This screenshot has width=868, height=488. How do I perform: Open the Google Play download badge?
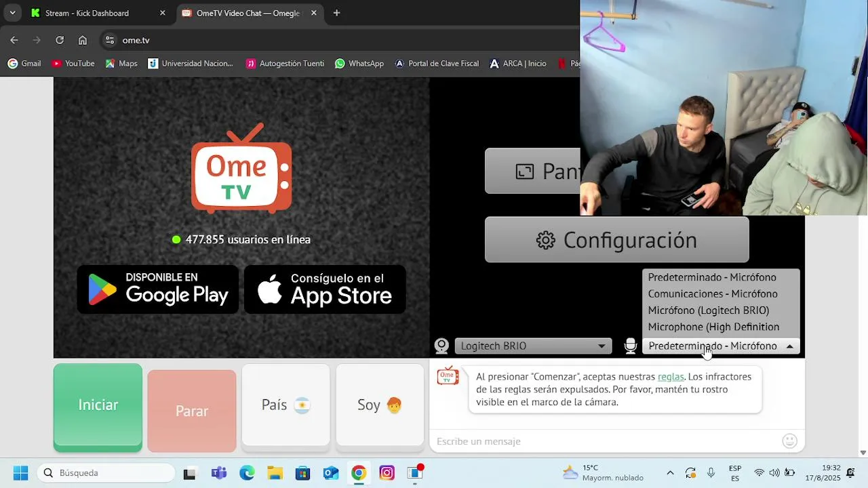[x=158, y=289]
